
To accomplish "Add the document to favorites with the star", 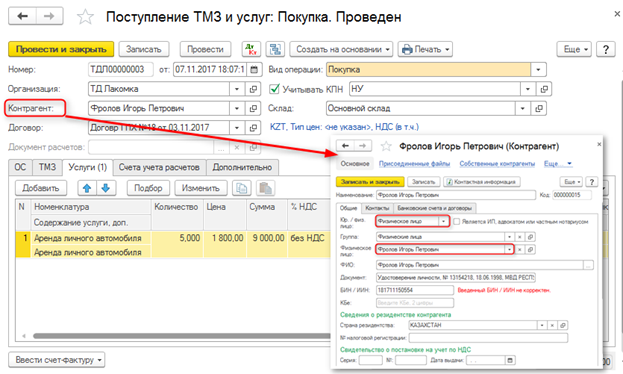I will 85,17.
